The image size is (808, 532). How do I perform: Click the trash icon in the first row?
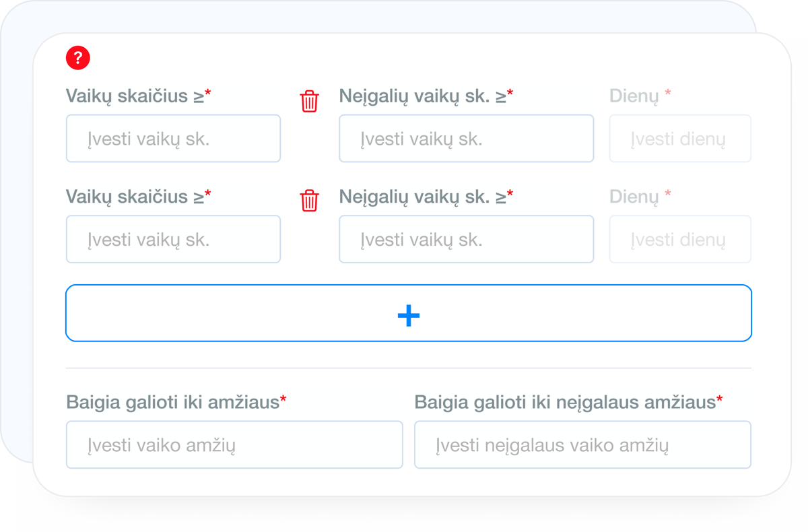pos(309,102)
